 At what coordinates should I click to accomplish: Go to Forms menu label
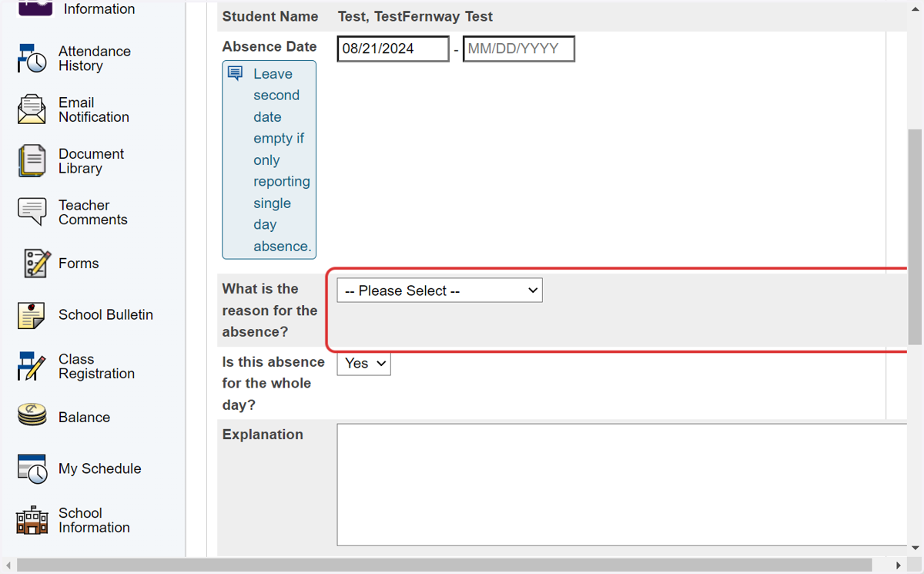[x=79, y=264]
